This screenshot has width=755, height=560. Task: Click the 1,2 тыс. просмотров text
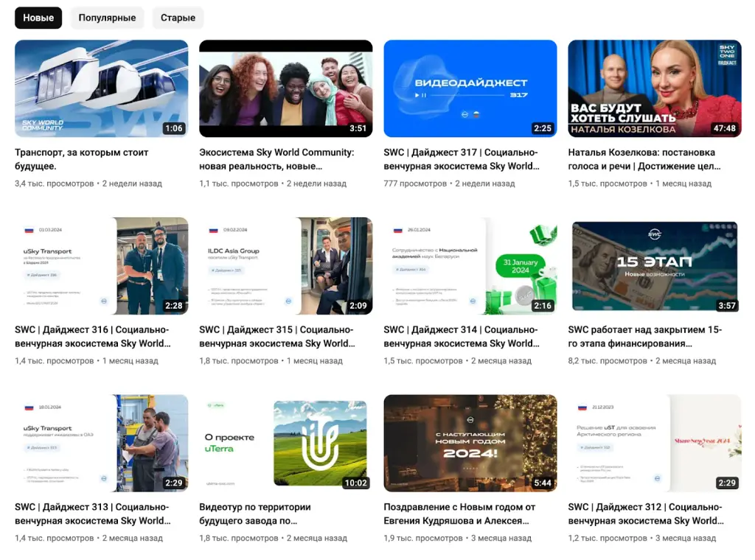(x=608, y=539)
